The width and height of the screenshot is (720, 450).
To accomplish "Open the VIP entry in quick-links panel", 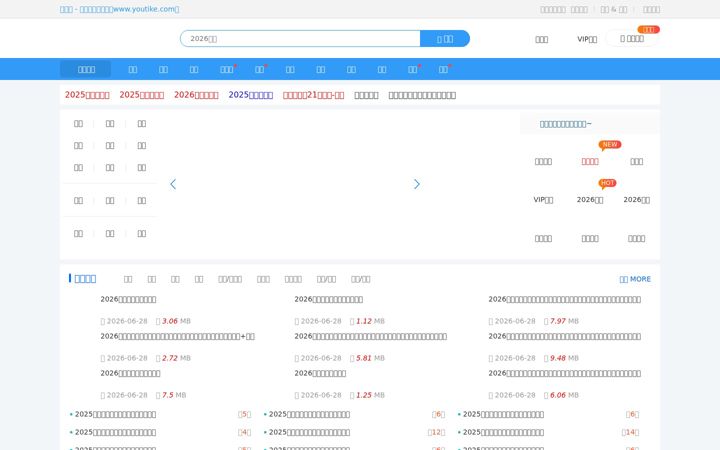I will [x=543, y=200].
